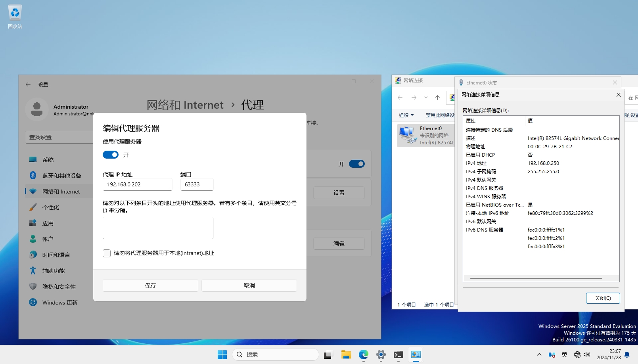Click the Up arrow in 网络连接 window
638x364 pixels.
(437, 98)
